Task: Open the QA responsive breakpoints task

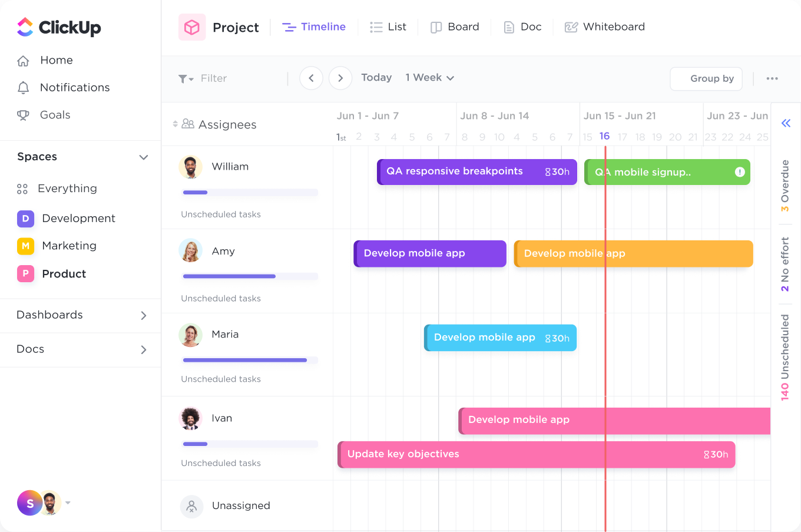Action: (x=477, y=172)
